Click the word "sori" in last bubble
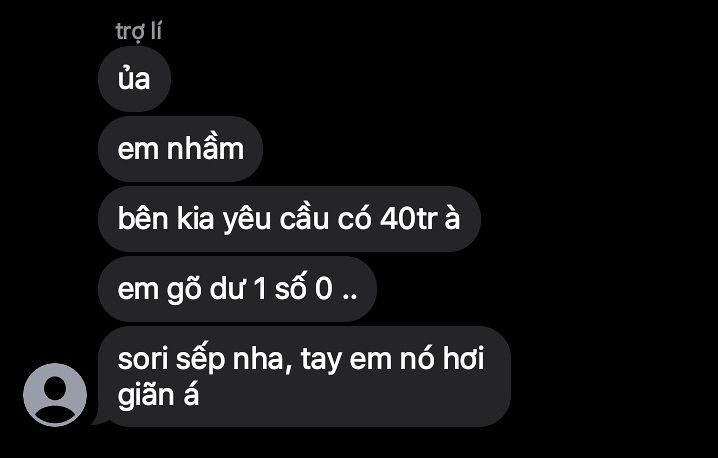This screenshot has height=458, width=718. point(143,360)
